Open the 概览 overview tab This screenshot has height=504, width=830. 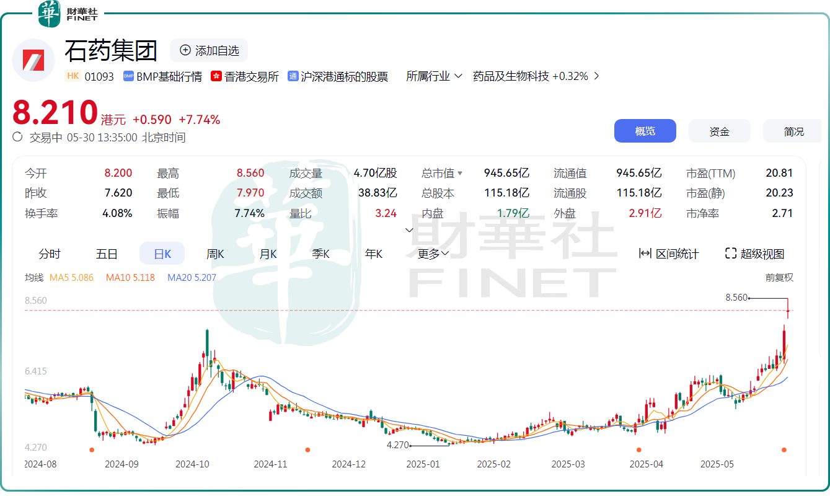645,131
